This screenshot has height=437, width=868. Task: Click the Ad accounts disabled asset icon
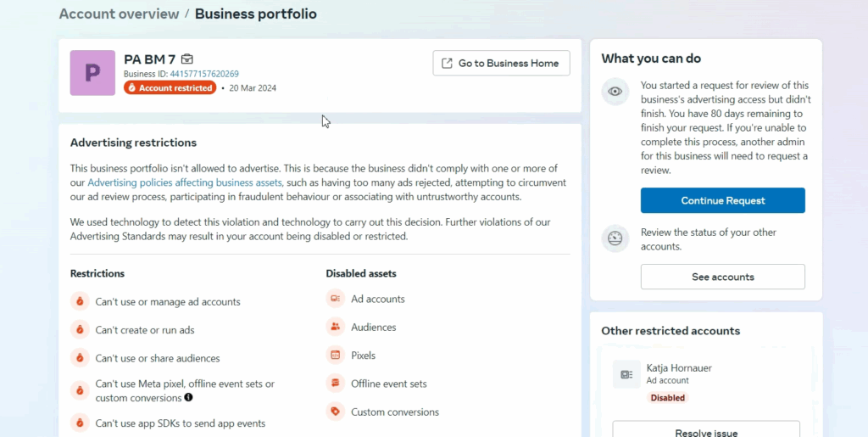click(335, 299)
